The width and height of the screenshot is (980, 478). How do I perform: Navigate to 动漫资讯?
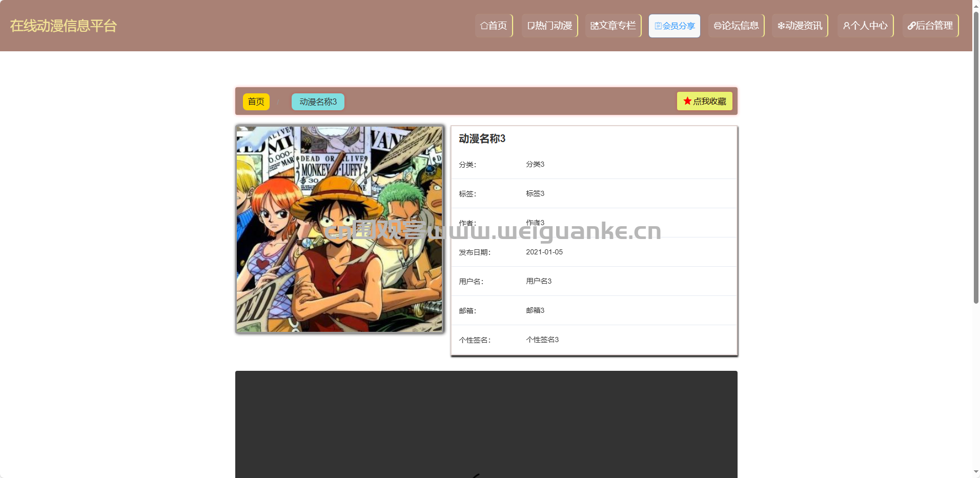(x=800, y=26)
